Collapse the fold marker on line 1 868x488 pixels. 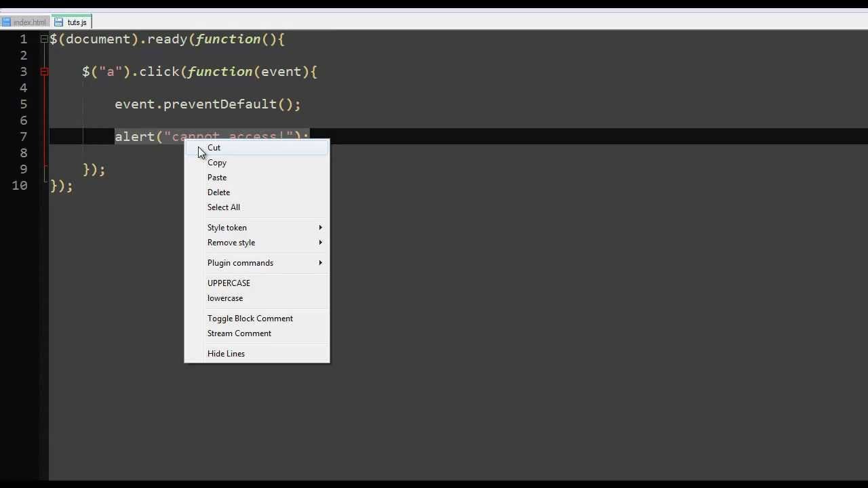44,39
